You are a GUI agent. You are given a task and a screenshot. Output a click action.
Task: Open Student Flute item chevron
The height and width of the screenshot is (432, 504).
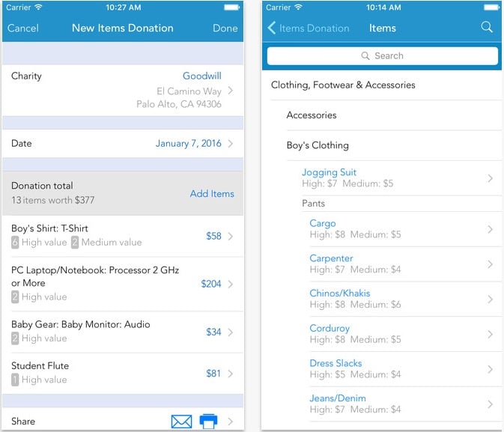pyautogui.click(x=230, y=374)
